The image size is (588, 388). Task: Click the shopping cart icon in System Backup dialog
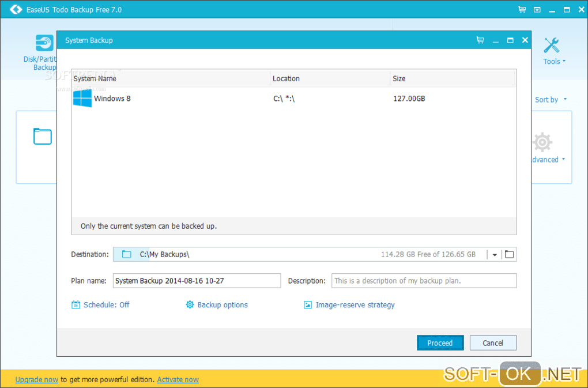480,40
